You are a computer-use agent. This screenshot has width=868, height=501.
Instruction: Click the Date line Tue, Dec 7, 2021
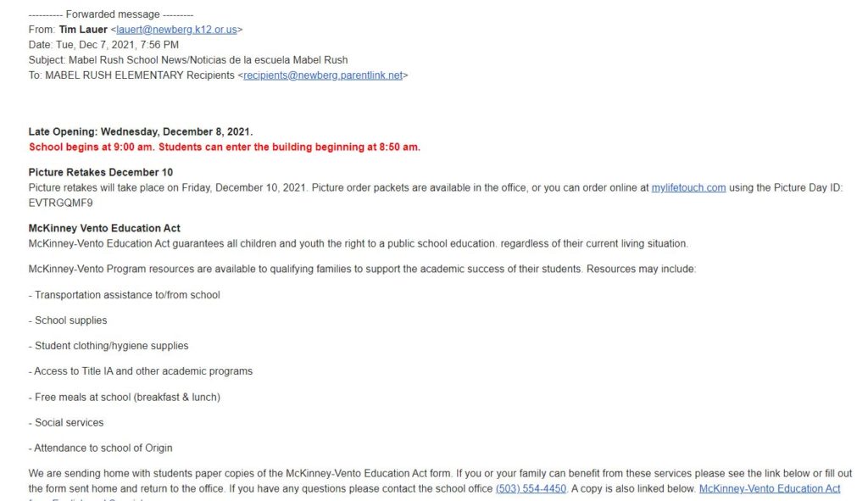click(103, 45)
